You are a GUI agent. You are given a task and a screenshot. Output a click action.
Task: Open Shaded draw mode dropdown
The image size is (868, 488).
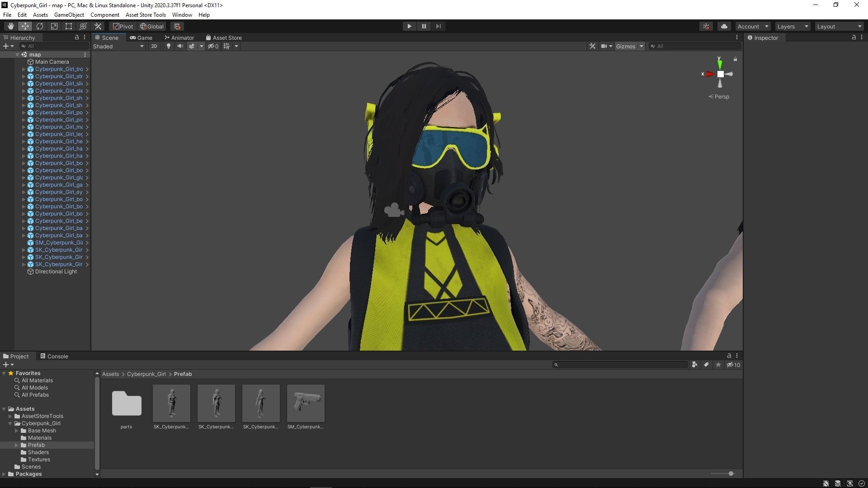(118, 46)
